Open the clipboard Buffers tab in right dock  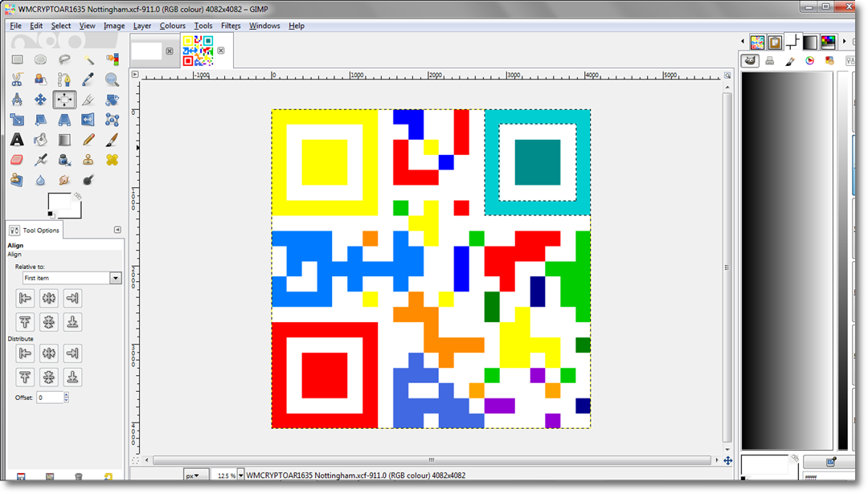(775, 42)
